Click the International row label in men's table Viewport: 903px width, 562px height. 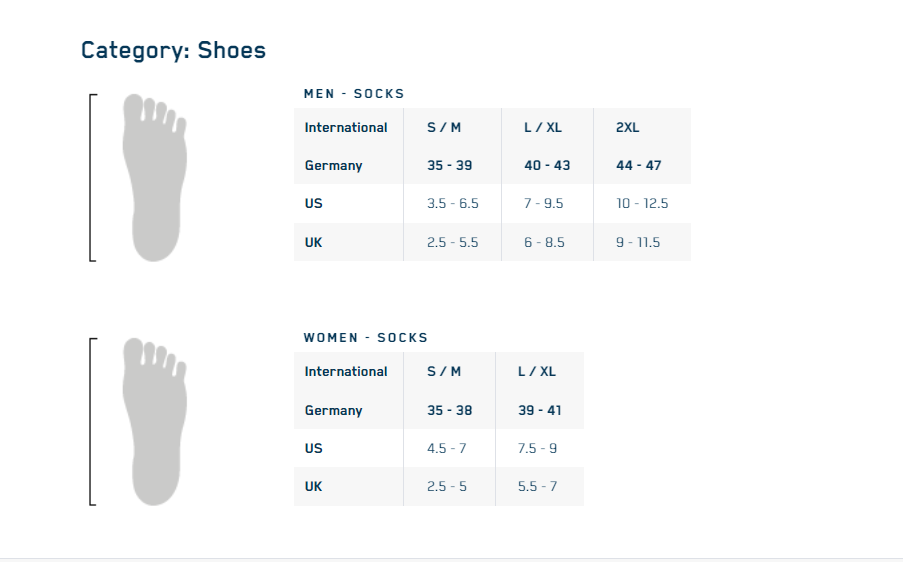coord(346,128)
